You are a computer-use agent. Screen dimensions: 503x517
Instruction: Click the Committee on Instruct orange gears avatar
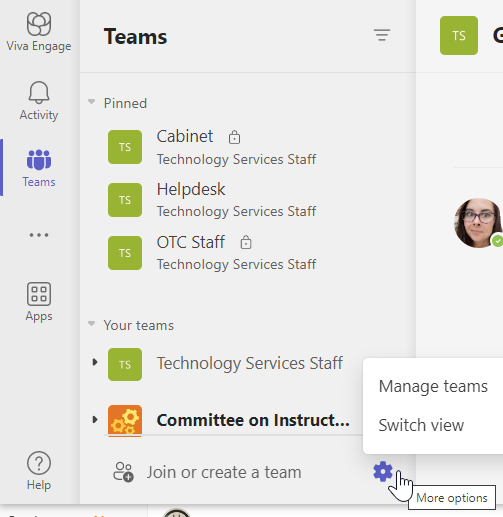click(125, 421)
